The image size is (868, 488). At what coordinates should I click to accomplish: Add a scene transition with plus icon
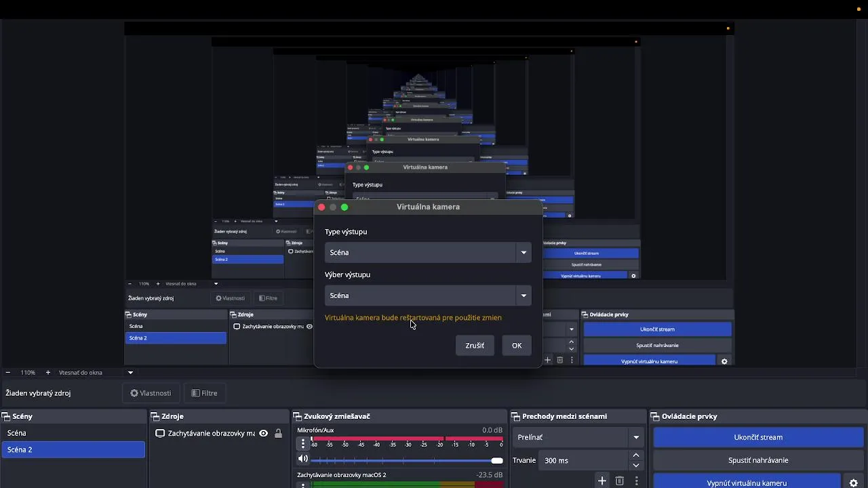[602, 481]
